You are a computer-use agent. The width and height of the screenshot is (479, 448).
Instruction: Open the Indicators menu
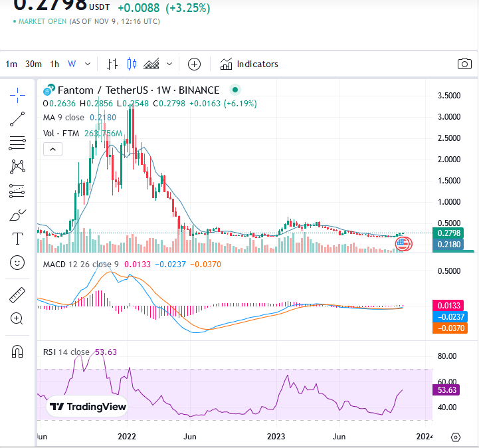coord(249,64)
